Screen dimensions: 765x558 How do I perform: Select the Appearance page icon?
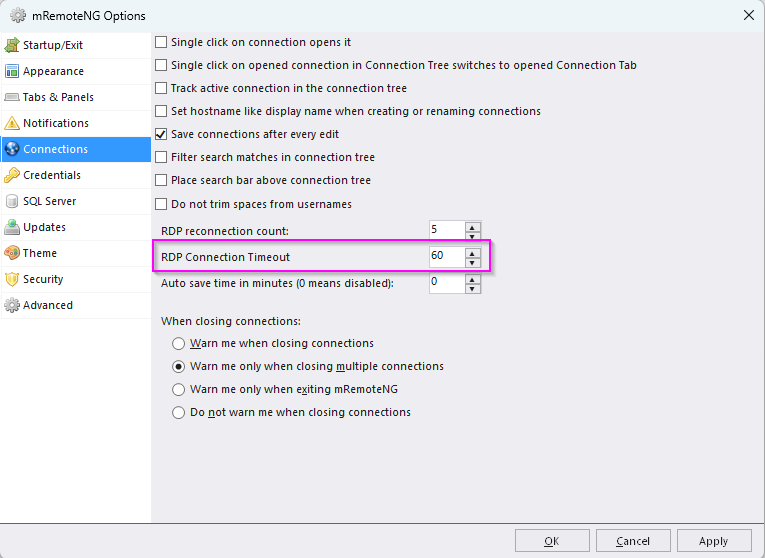(x=12, y=71)
